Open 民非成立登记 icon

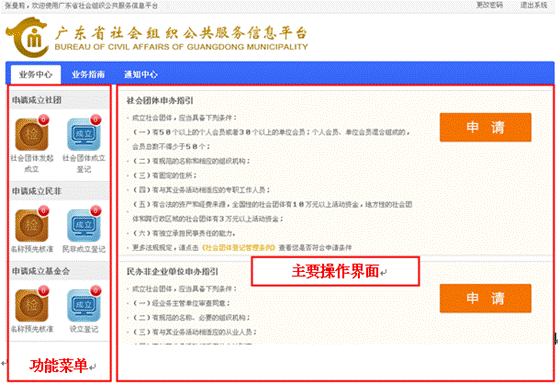pyautogui.click(x=84, y=225)
